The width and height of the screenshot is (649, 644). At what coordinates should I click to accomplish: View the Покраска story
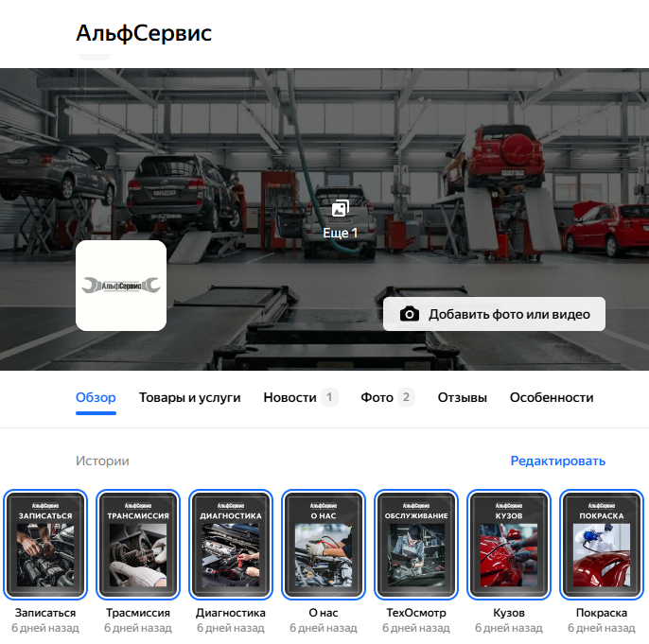point(602,545)
